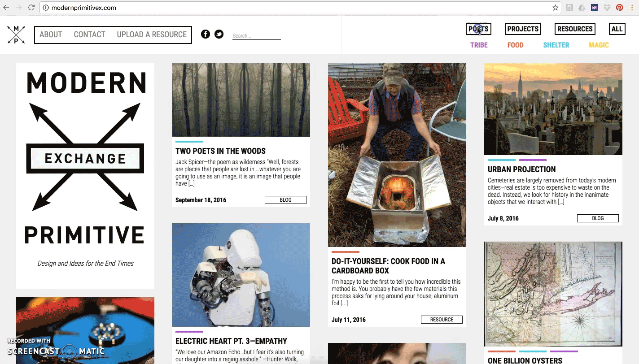
Task: Open One Billion Oysters title
Action: tap(525, 360)
